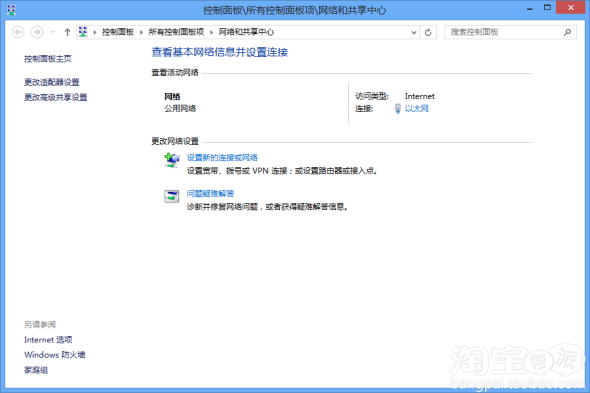Refresh the address bar location
Screen dimensions: 590x393
click(428, 32)
